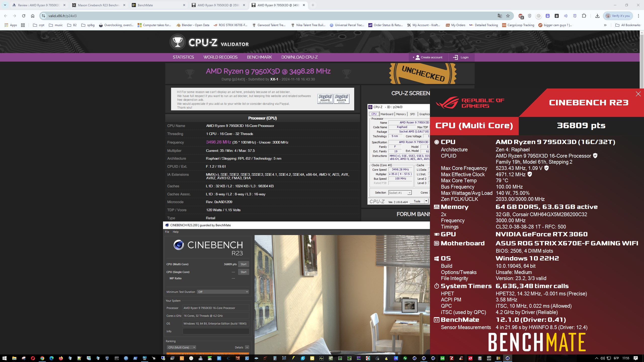The height and width of the screenshot is (362, 644).
Task: Open Microsoft Edge from the taskbar
Action: 52,358
